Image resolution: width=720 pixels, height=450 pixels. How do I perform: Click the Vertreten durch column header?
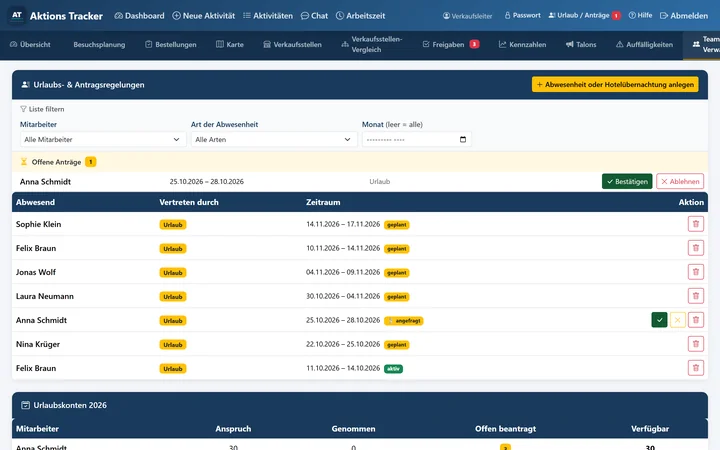coord(189,202)
